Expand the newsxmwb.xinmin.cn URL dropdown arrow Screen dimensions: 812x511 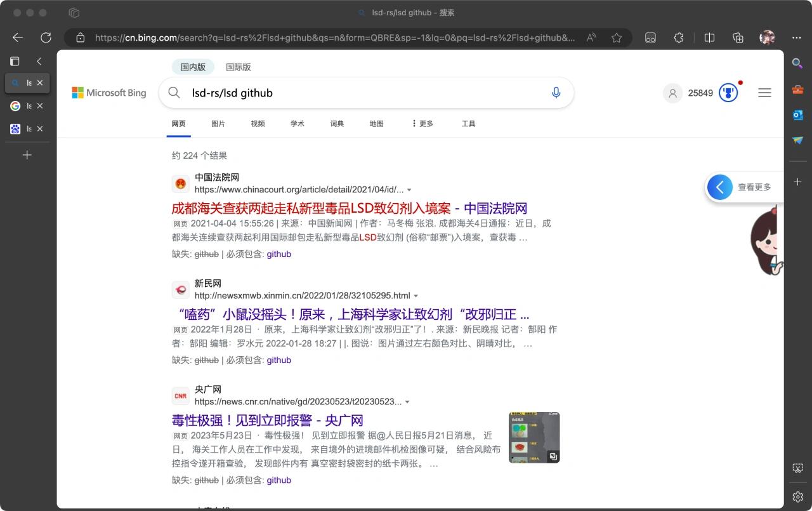[416, 296]
